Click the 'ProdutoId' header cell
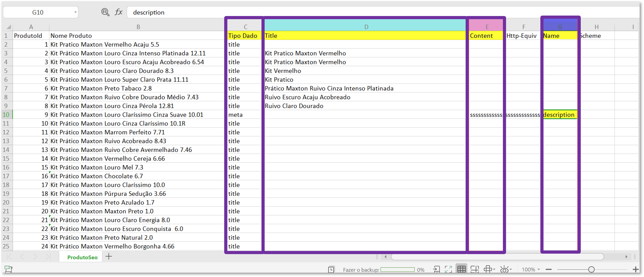644x277 pixels. click(31, 35)
